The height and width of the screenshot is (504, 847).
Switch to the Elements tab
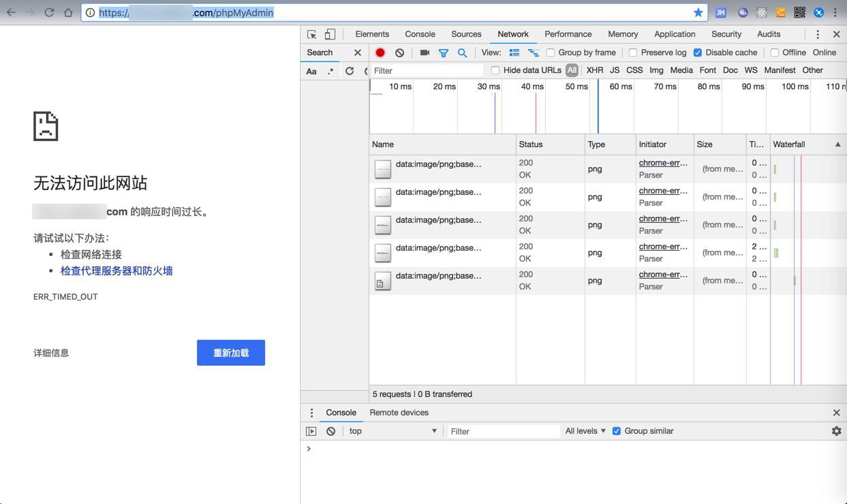tap(372, 34)
